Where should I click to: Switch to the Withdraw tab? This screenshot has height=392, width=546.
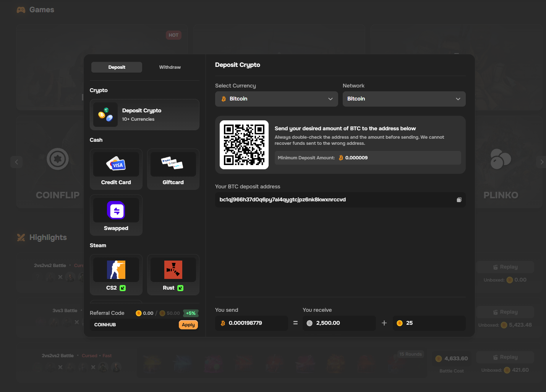[x=170, y=67]
